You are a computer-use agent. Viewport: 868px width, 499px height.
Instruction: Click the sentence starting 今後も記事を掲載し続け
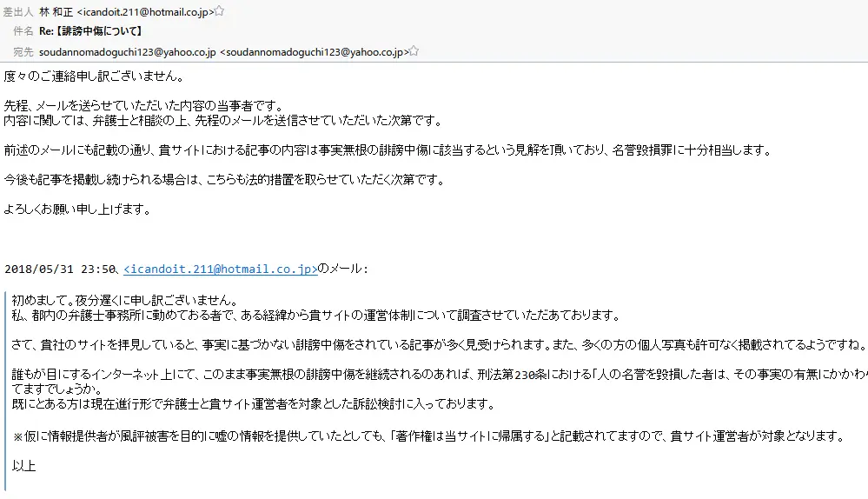point(223,180)
